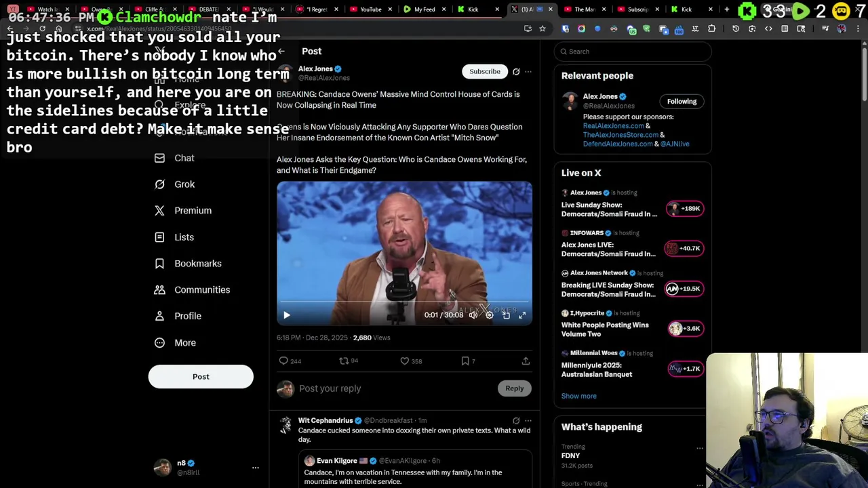Viewport: 868px width, 488px height.
Task: Bookmark page with the address bar star
Action: tap(542, 28)
